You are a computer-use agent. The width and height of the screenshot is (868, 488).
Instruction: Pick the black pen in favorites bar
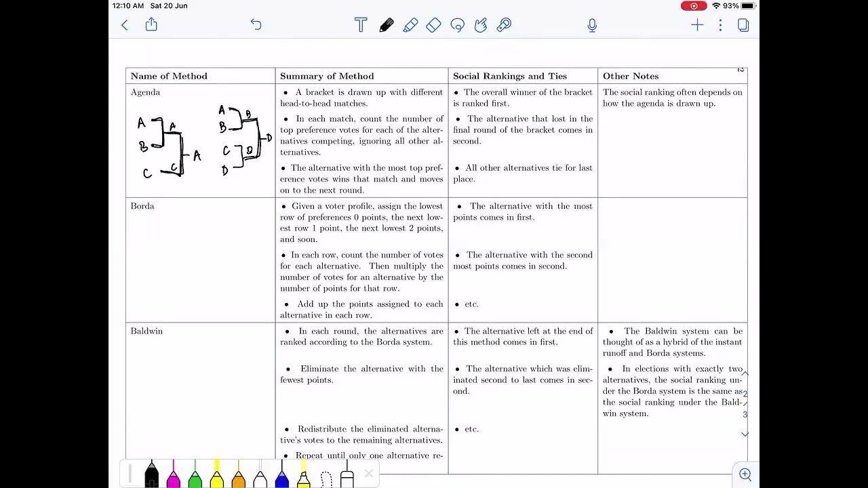[151, 474]
